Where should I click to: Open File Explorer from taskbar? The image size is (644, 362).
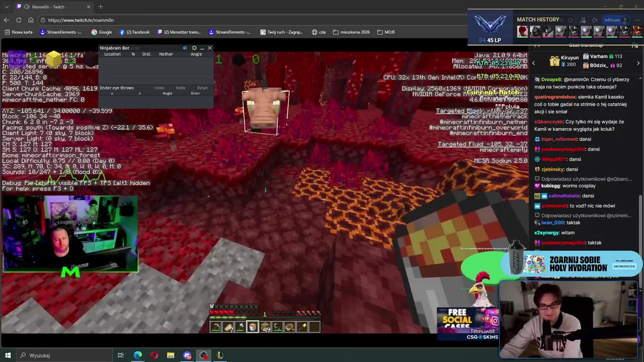coord(171,355)
